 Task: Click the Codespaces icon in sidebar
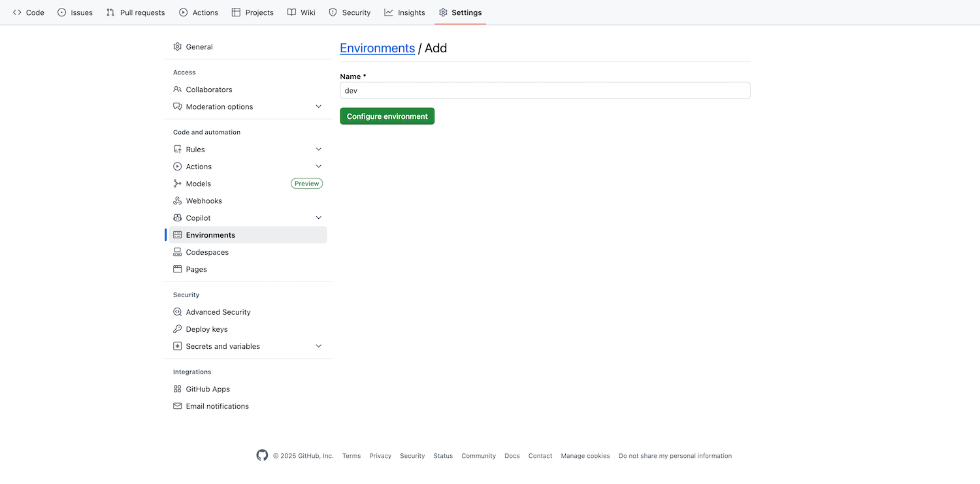[x=177, y=252]
